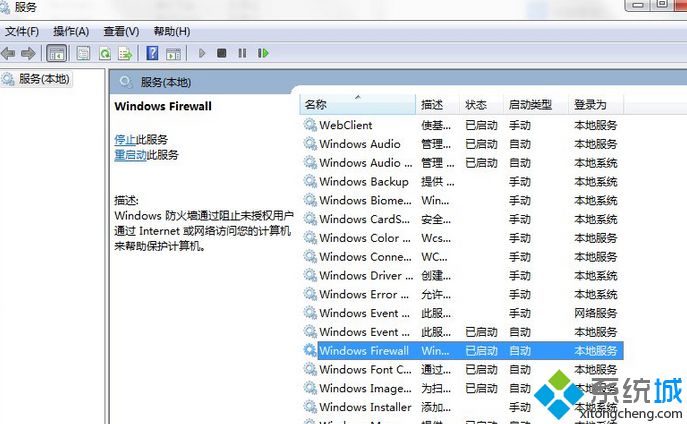Sort by the 启动类型 column header
Image resolution: width=687 pixels, height=424 pixels.
[535, 105]
